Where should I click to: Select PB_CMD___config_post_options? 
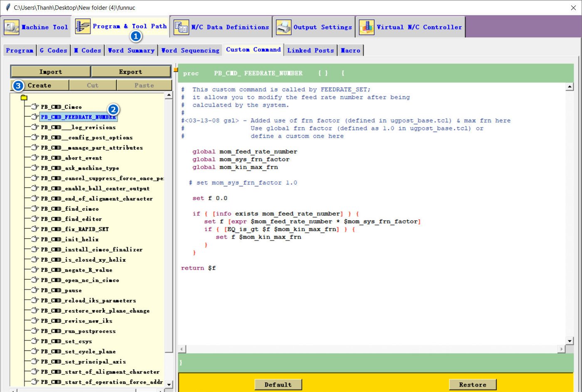tap(87, 138)
